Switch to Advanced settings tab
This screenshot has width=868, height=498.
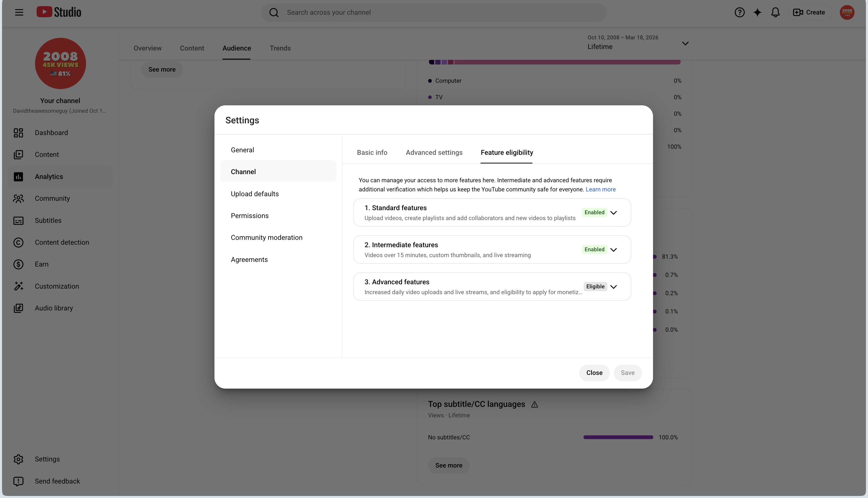coord(434,153)
